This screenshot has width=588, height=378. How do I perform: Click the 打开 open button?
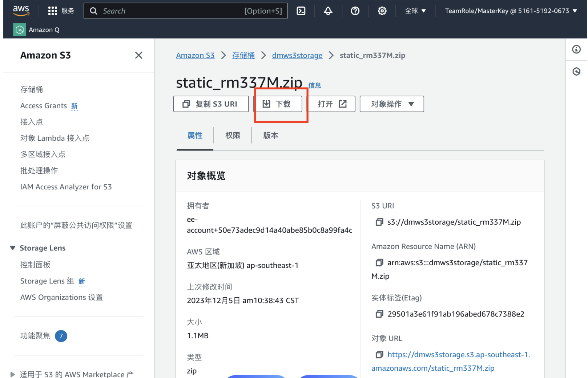tap(332, 104)
